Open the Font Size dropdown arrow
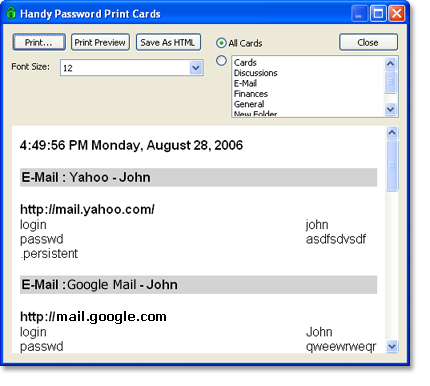 [x=196, y=68]
